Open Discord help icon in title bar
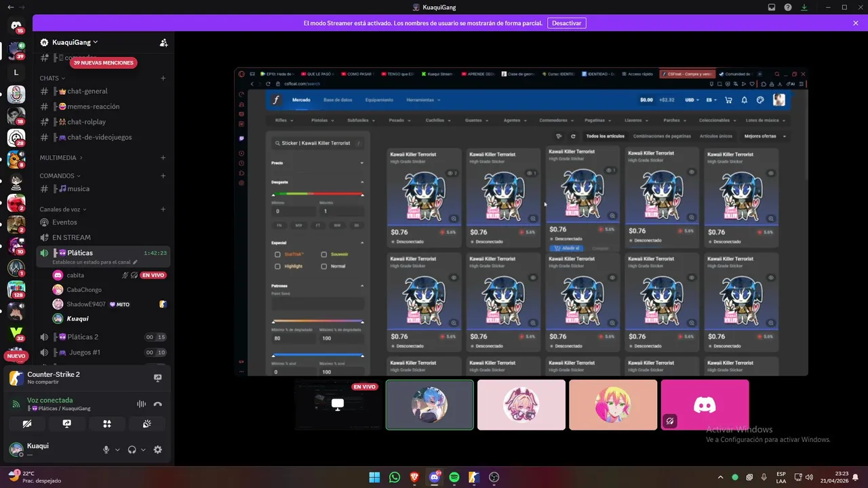 click(x=788, y=7)
